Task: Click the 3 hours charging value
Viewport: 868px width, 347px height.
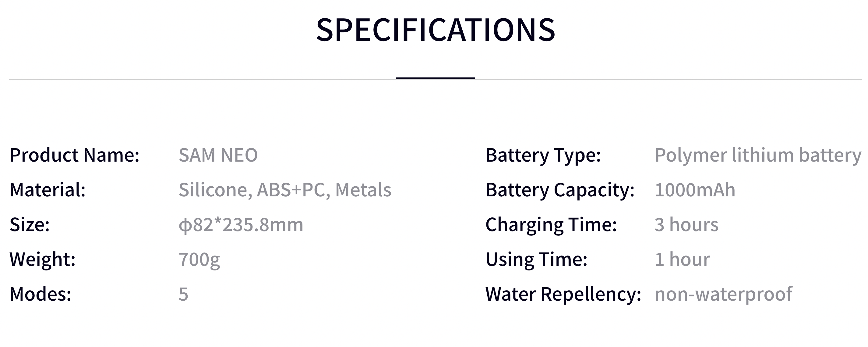Action: [x=686, y=225]
